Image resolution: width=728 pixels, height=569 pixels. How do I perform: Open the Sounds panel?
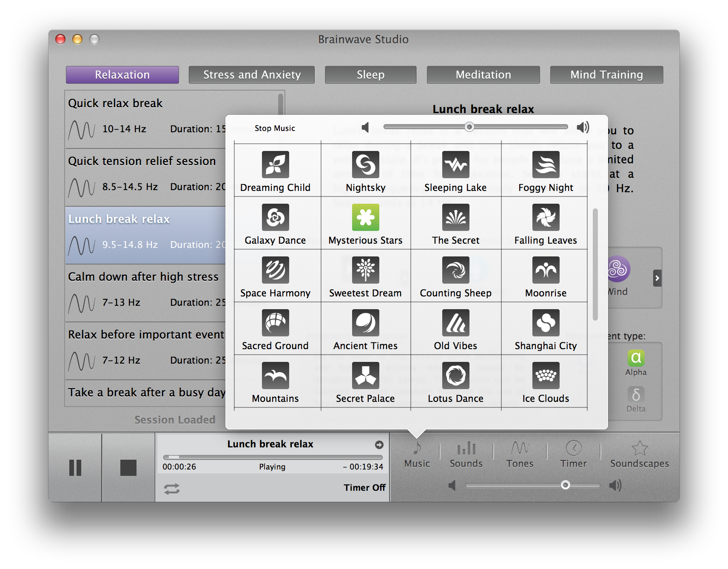pyautogui.click(x=466, y=454)
